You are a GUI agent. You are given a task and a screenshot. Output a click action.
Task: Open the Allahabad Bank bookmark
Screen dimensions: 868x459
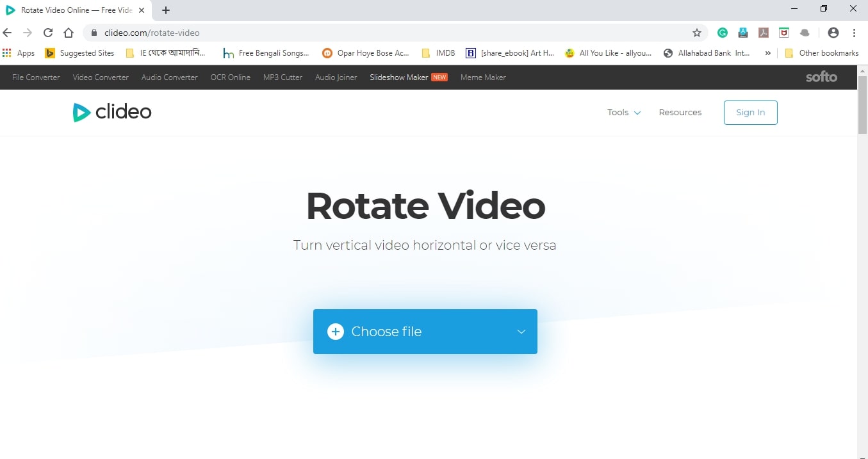point(707,53)
